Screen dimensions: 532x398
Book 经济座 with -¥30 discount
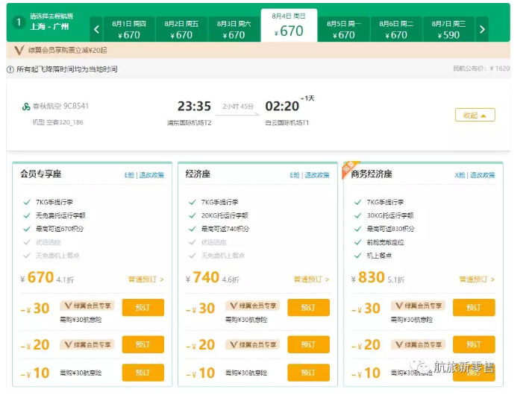[308, 308]
